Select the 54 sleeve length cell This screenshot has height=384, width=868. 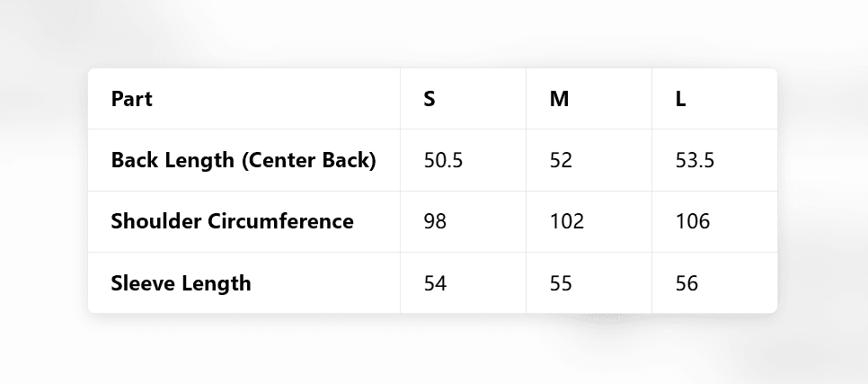[435, 283]
